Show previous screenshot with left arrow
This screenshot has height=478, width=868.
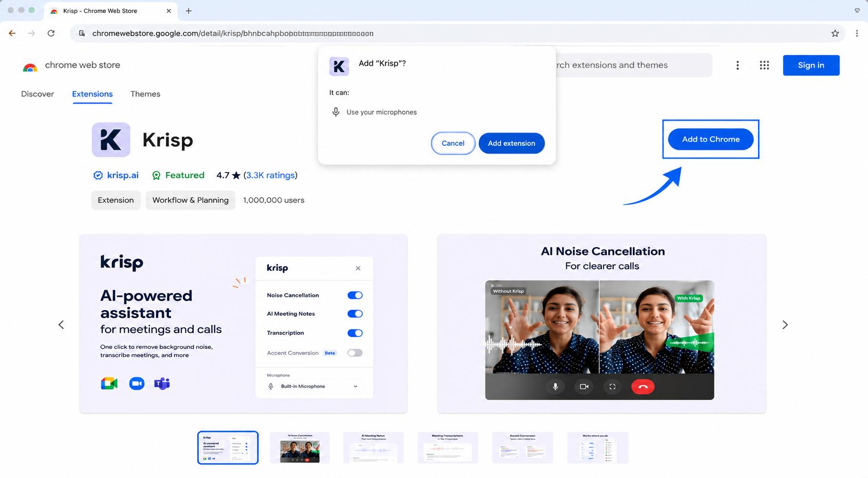(x=61, y=324)
